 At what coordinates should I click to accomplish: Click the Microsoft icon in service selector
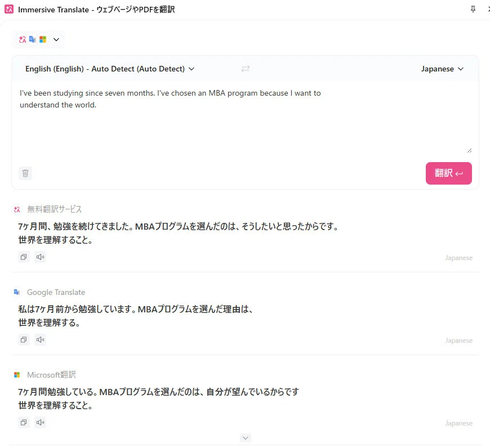[43, 39]
